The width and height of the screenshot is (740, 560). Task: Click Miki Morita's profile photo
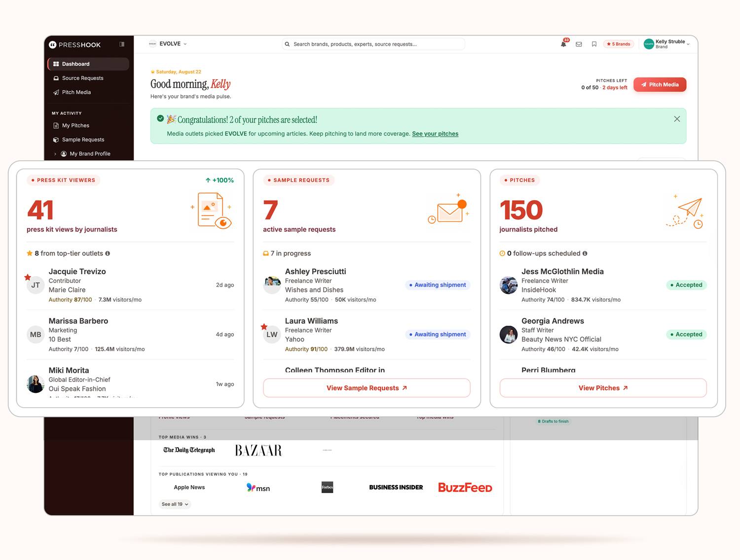point(36,384)
